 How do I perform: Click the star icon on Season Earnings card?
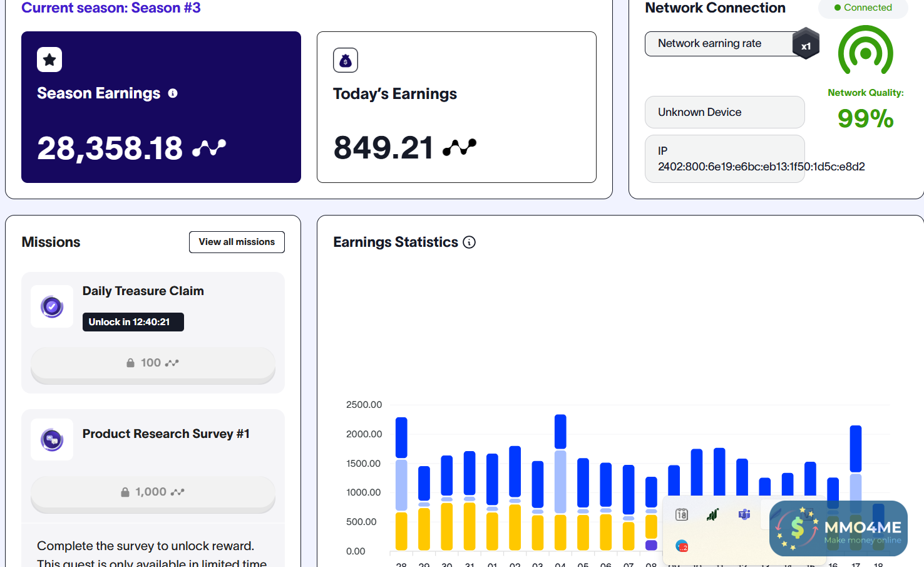coord(49,60)
